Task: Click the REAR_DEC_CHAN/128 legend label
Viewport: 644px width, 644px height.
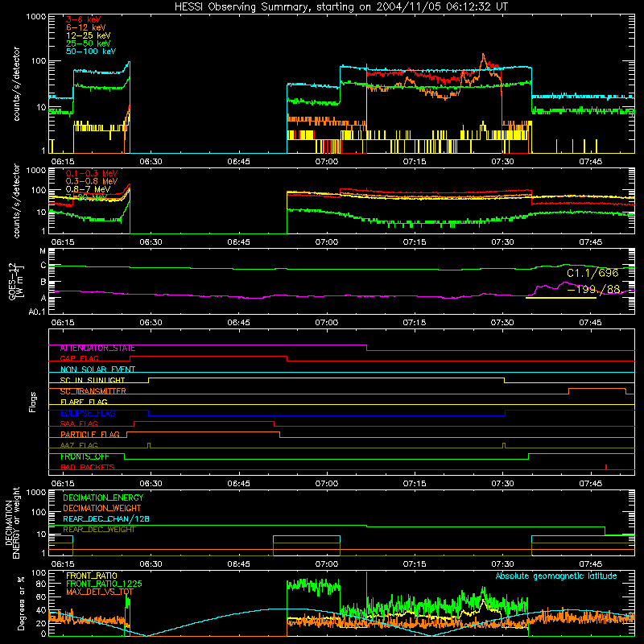Action: (106, 519)
